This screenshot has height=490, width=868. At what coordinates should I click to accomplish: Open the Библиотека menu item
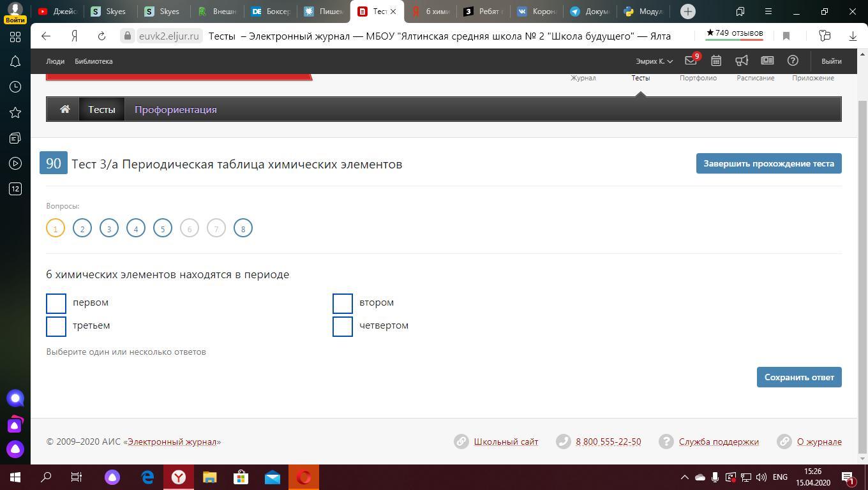tap(93, 61)
